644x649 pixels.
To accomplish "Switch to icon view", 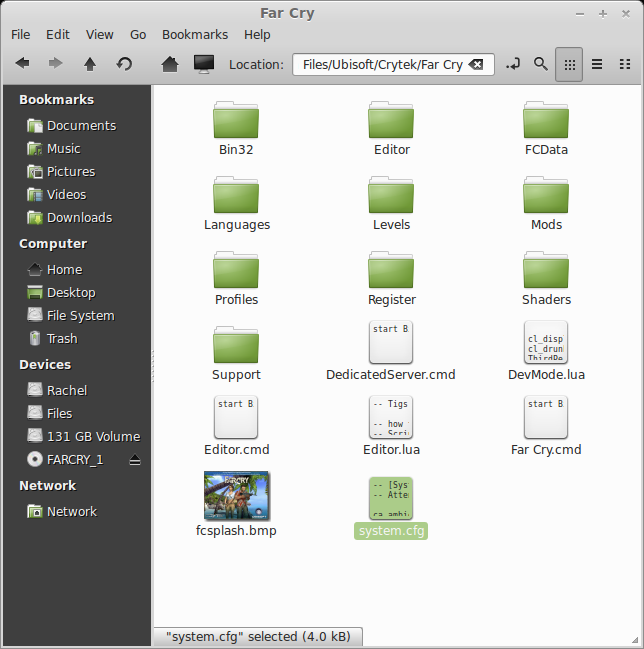I will click(570, 65).
